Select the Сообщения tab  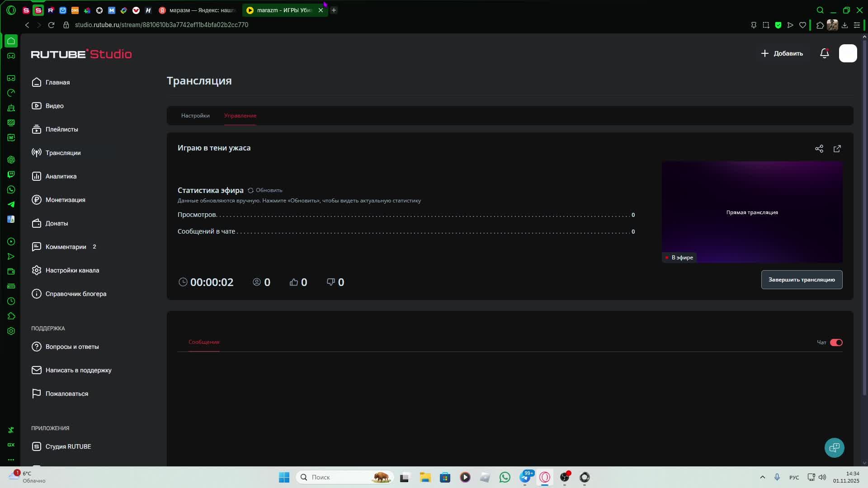[x=204, y=342]
